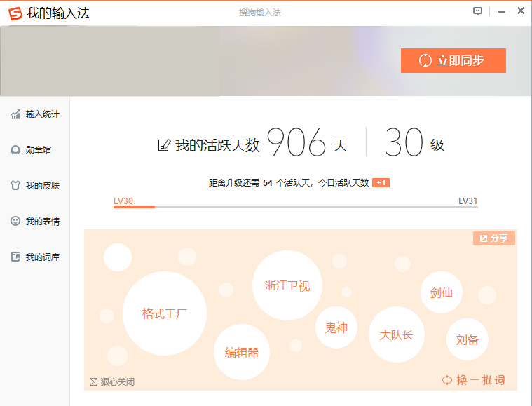Screen dimensions: 532x406
Task: Select the 大队长 word bubble
Action: [396, 334]
